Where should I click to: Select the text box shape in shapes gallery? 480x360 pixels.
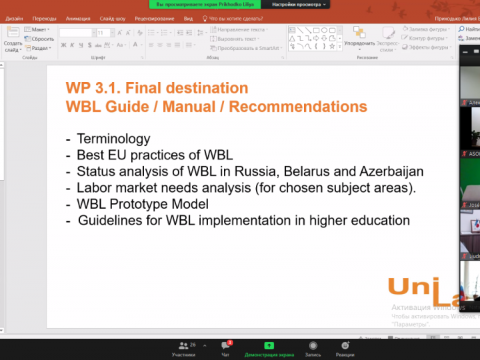tap(292, 30)
